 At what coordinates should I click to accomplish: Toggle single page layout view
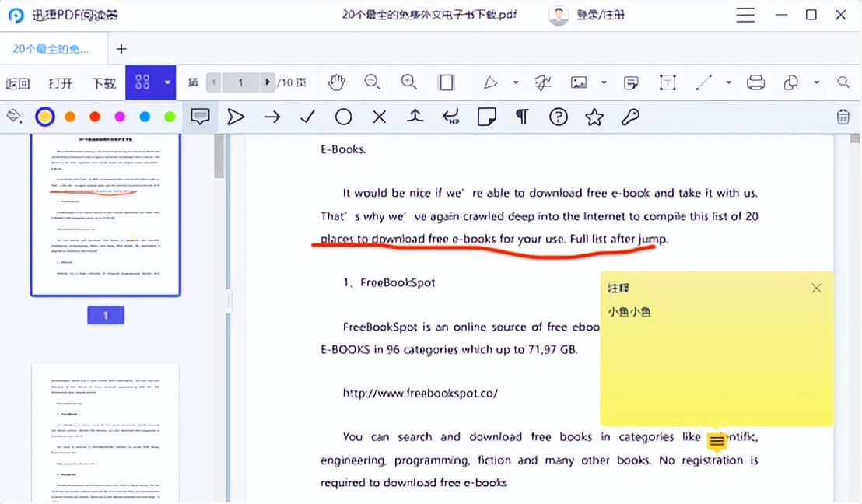(444, 82)
